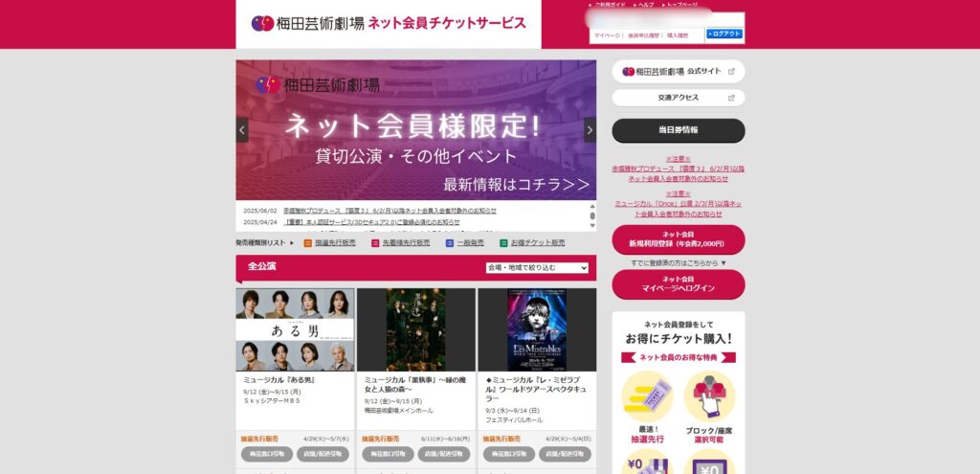980x474 pixels.
Task: Click the pink 先着順先行販売 list icon
Action: 375,242
